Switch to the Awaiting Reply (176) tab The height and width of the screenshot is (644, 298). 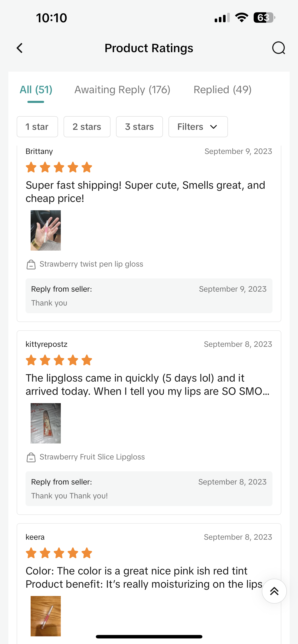point(122,90)
